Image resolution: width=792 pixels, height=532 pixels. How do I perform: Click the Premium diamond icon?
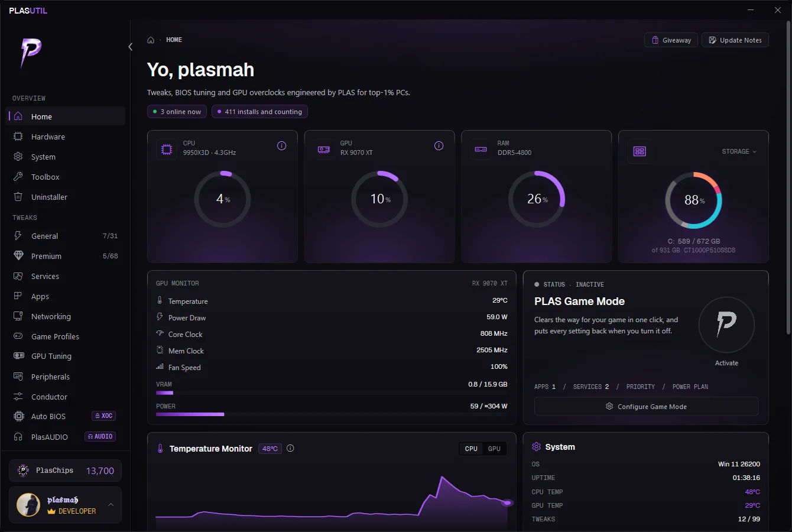18,256
